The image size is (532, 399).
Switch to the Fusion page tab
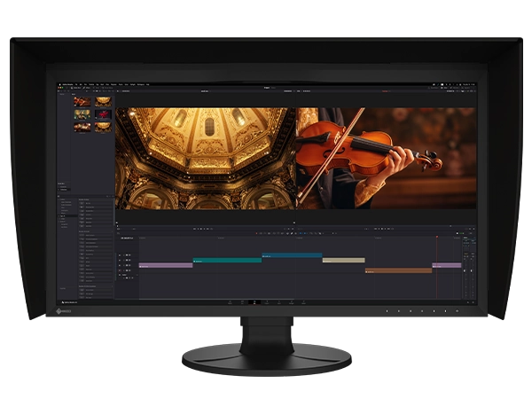pyautogui.click(x=267, y=302)
